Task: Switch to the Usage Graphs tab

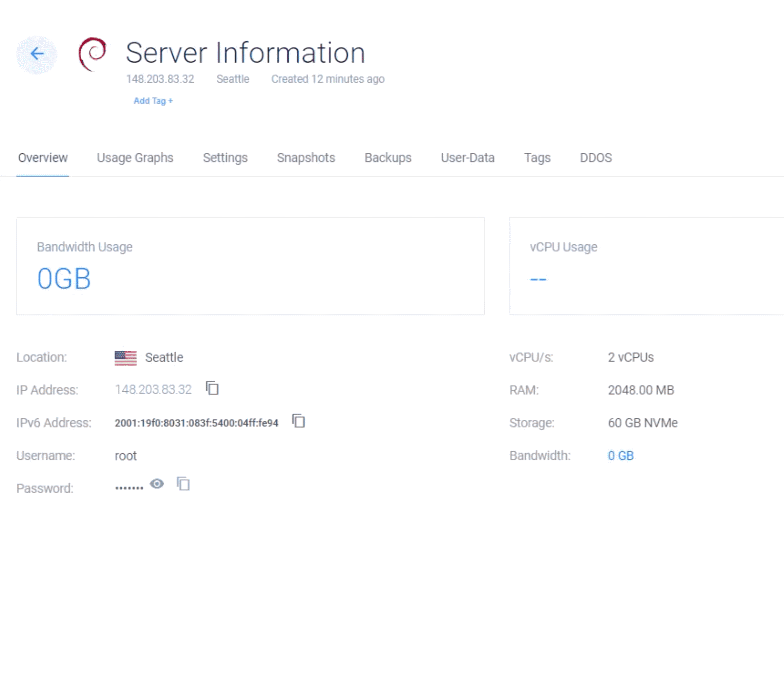Action: click(135, 158)
